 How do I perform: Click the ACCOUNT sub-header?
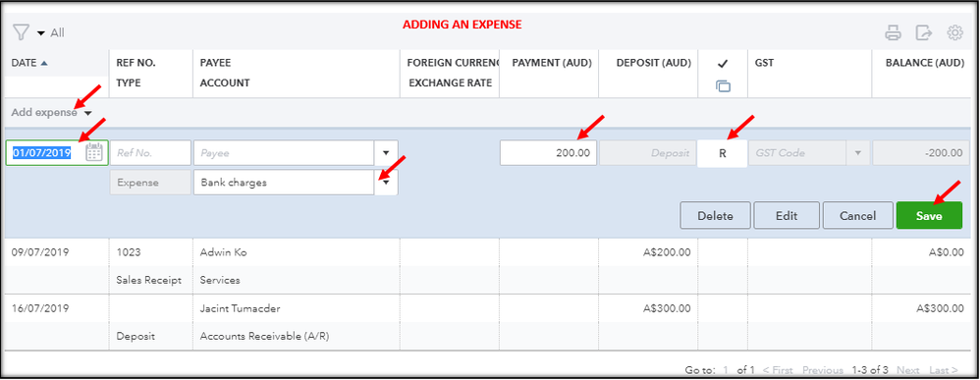[x=225, y=82]
